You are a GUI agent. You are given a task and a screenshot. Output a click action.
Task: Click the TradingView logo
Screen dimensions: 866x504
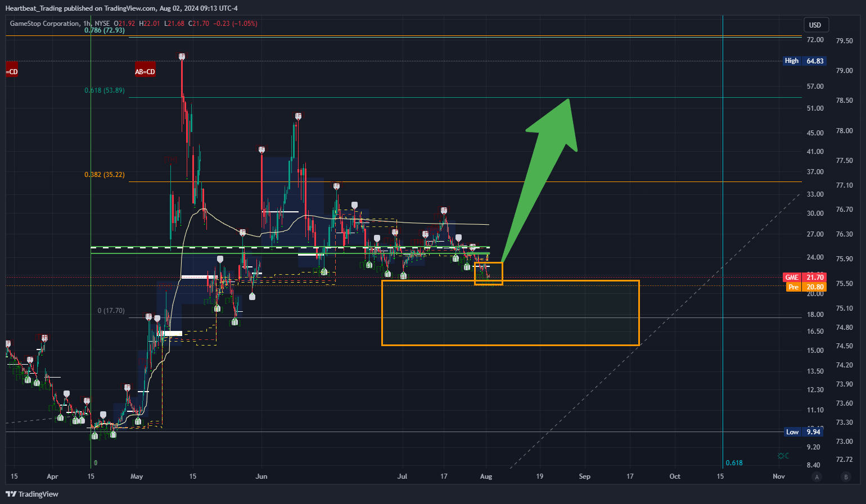[x=32, y=494]
